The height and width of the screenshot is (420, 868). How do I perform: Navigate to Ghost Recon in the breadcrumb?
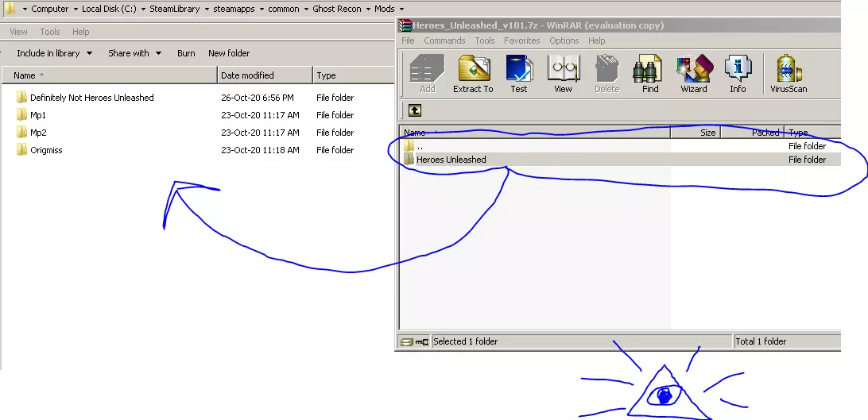[337, 9]
